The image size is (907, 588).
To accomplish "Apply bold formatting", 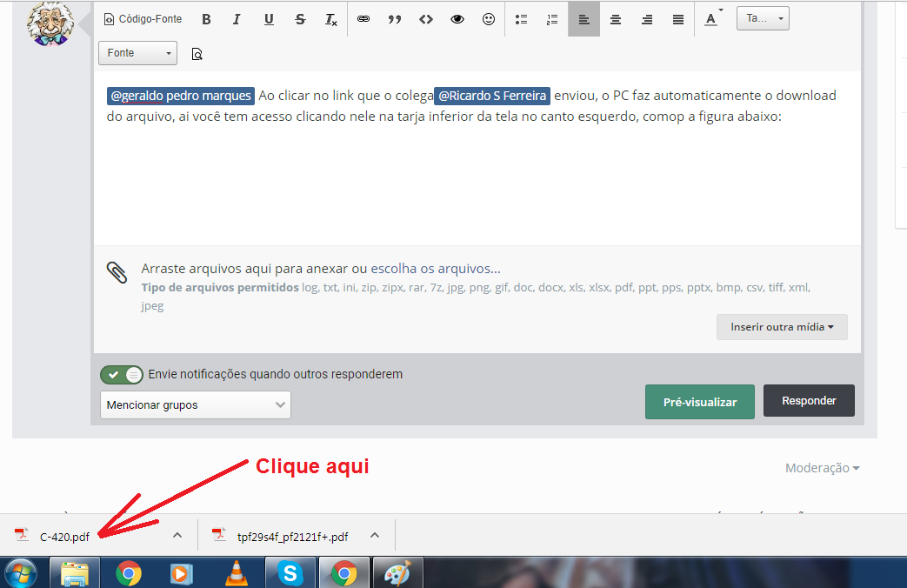I will [206, 19].
